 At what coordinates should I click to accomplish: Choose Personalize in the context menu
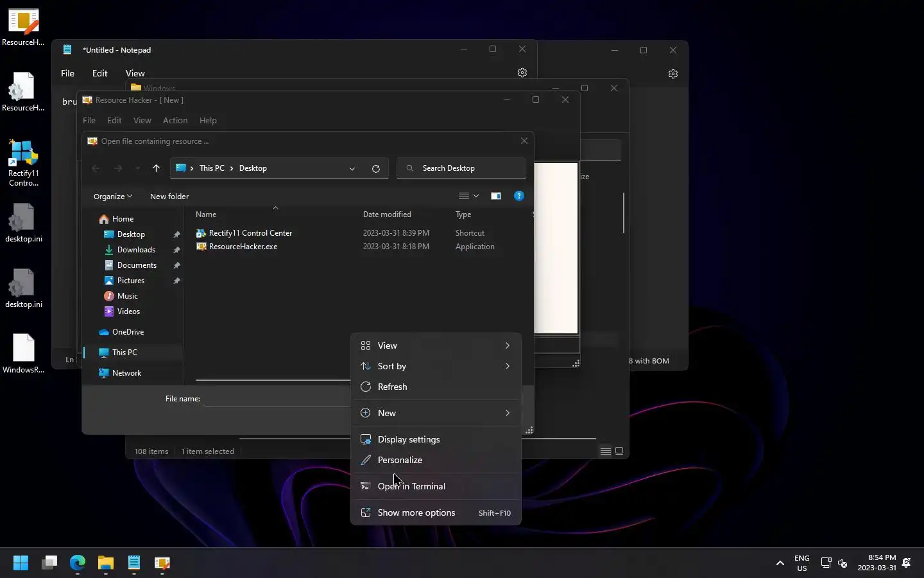(x=436, y=460)
